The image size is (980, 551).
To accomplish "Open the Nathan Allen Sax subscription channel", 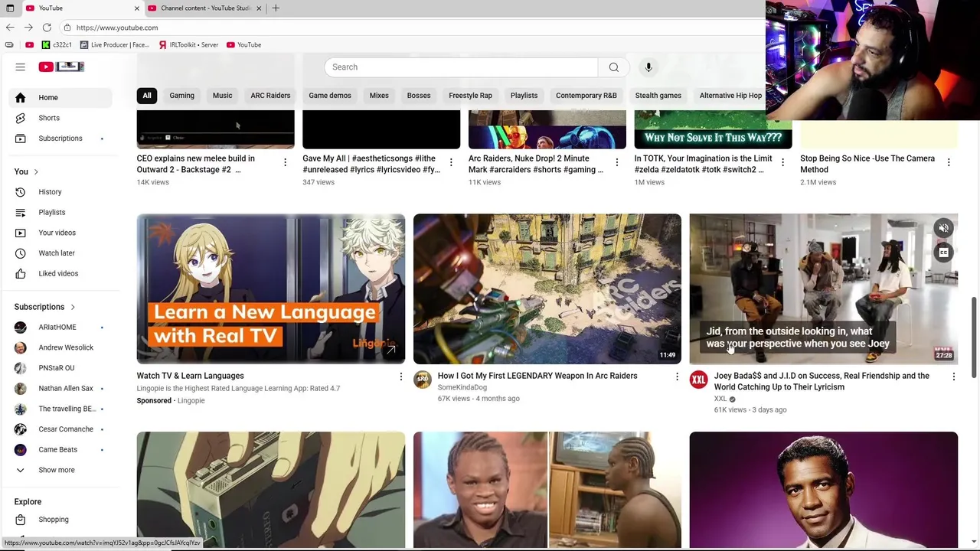I will tap(61, 389).
